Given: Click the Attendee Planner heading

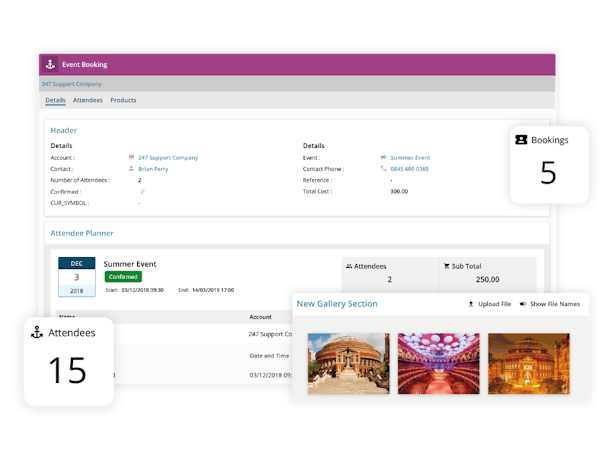Looking at the screenshot, I should point(82,233).
